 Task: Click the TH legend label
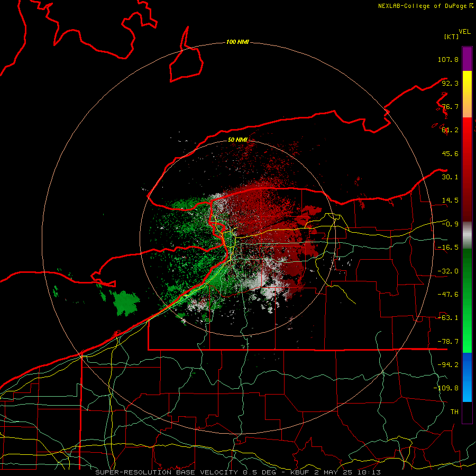(x=454, y=412)
